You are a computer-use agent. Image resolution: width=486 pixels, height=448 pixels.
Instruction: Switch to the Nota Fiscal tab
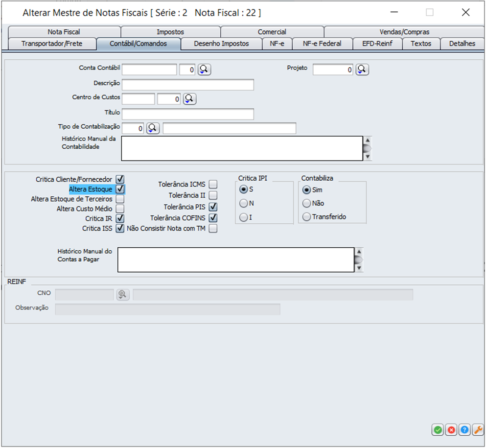(x=64, y=32)
